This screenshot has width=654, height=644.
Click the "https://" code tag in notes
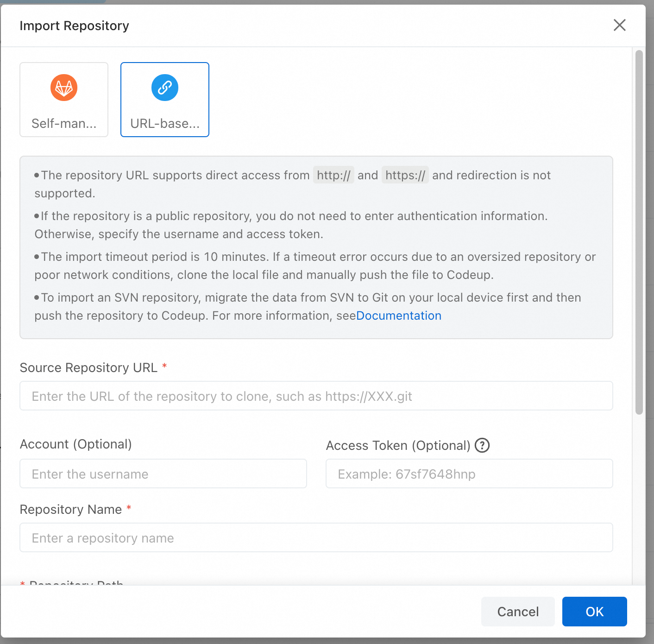coord(405,175)
